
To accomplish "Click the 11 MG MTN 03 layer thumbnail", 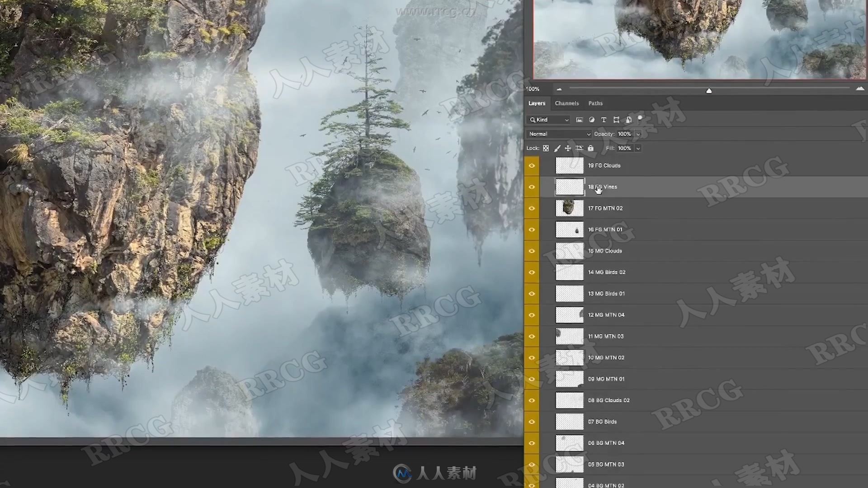I will click(569, 336).
